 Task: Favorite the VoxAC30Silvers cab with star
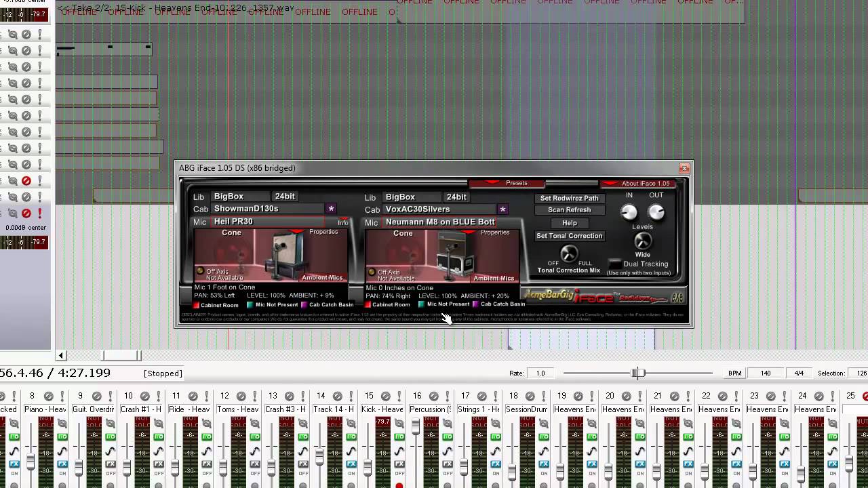[x=502, y=209]
